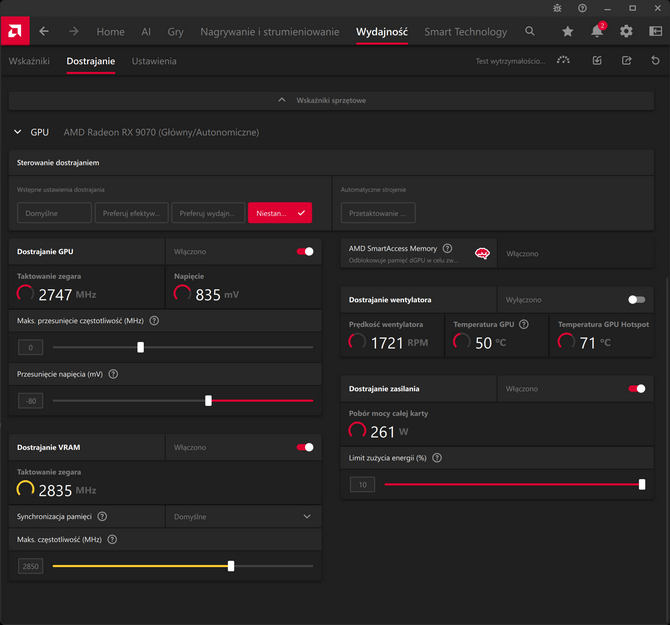Click AMD Radeon RX 9070 GPU name
Image resolution: width=670 pixels, height=625 pixels.
coord(161,132)
